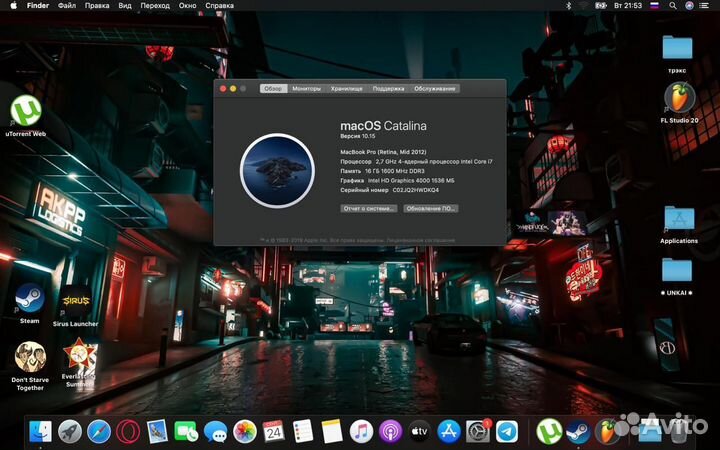The image size is (720, 450).
Task: Click serial number C02JQ2HWDKQ4 text
Action: coord(416,190)
